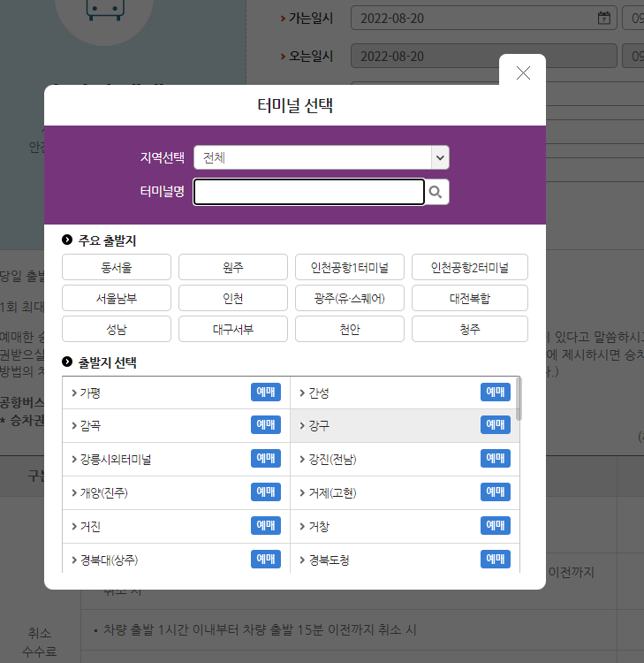Screen dimensions: 644x663
Task: Click the magnifier search icon
Action: point(436,192)
